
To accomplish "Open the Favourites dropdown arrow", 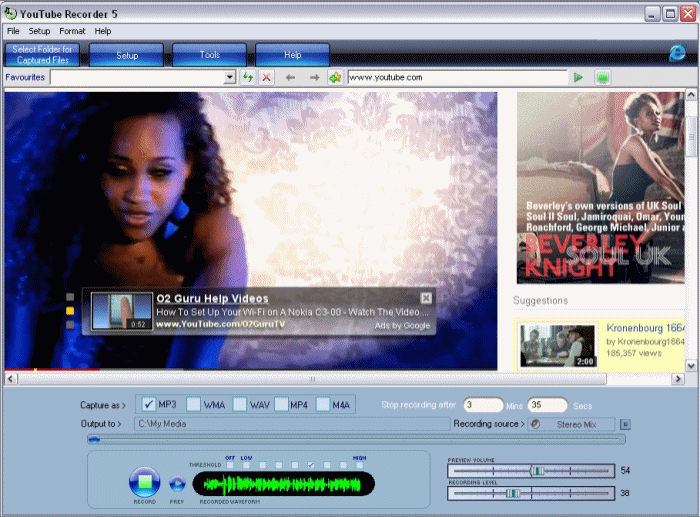I will coord(229,77).
